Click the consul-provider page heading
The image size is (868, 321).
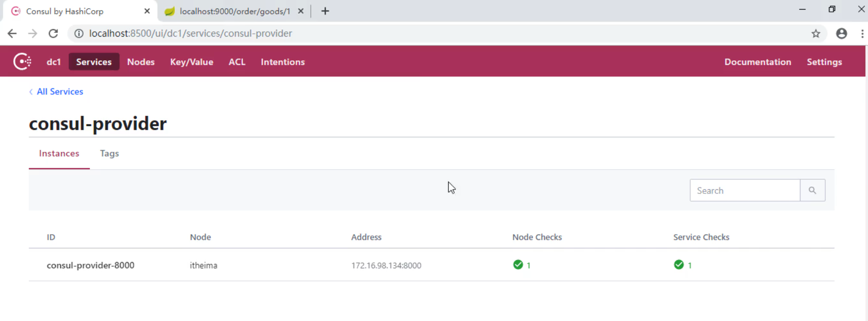pos(98,123)
